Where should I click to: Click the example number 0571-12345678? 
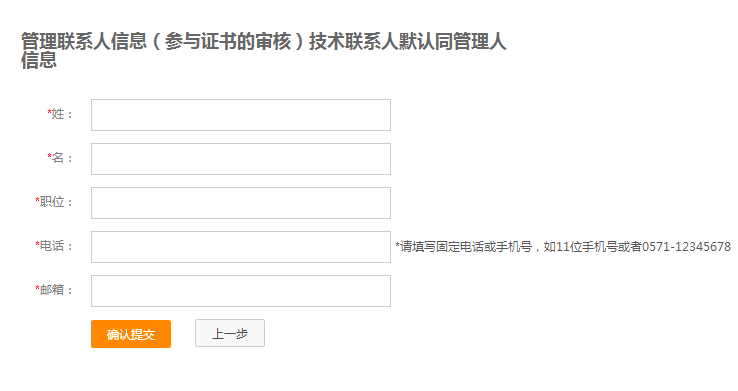coord(686,247)
